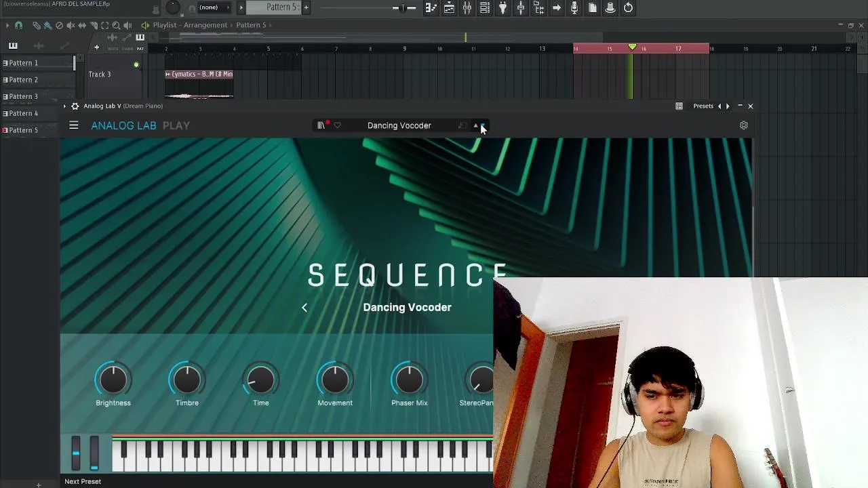
Task: Open the preset library browser icon
Action: pos(321,125)
